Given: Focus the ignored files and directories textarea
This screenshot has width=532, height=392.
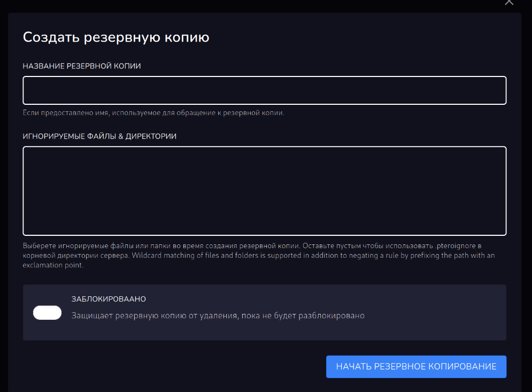Looking at the screenshot, I should tap(264, 191).
